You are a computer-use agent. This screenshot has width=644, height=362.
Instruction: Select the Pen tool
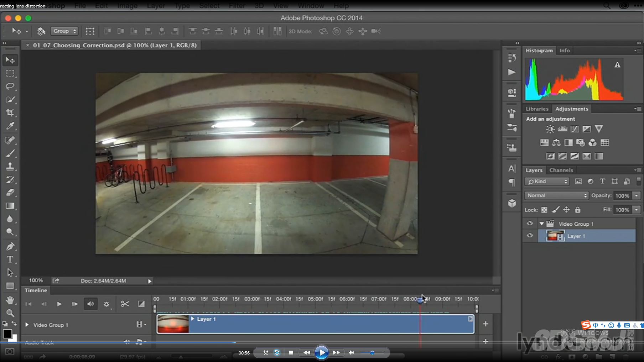(x=10, y=246)
